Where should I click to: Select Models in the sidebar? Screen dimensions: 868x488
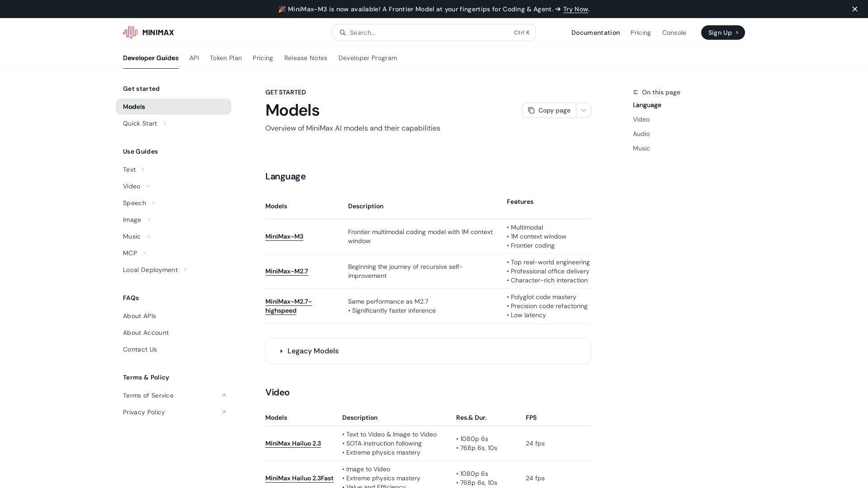pos(174,107)
